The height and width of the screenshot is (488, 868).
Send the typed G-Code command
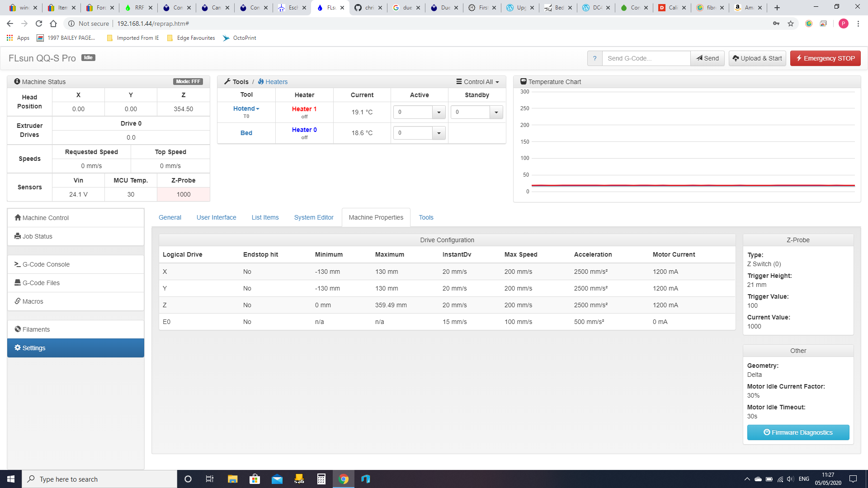coord(708,58)
